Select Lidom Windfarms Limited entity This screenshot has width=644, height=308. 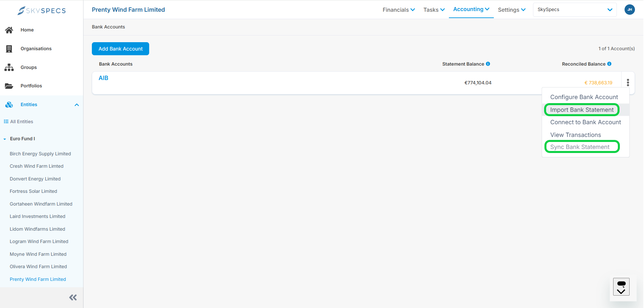tap(38, 229)
